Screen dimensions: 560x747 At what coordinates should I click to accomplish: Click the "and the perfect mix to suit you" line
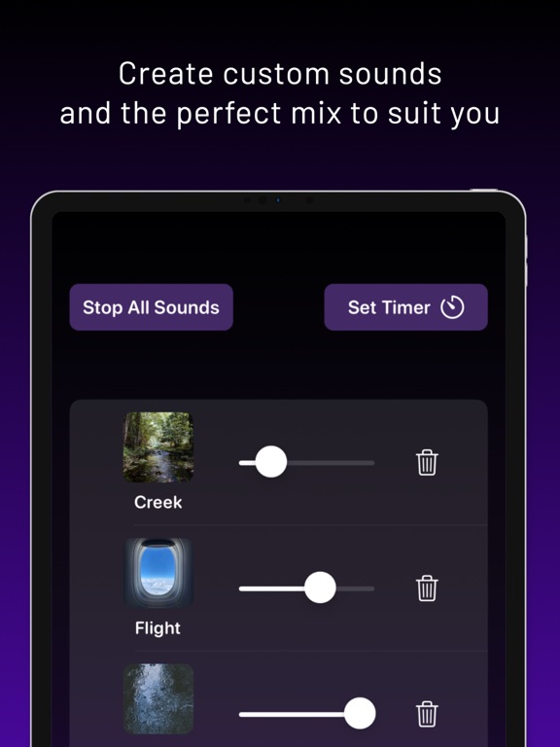280,115
